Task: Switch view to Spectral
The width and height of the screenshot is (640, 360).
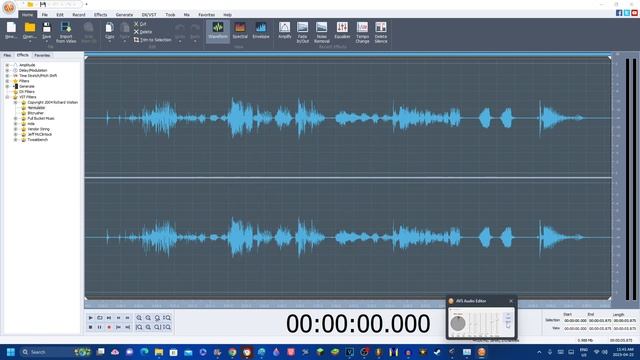Action: coord(240,31)
